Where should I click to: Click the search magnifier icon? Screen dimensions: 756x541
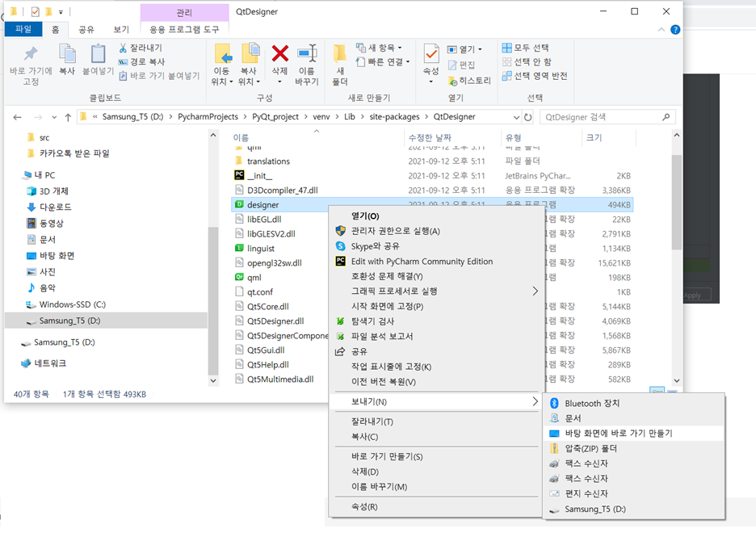coord(666,117)
